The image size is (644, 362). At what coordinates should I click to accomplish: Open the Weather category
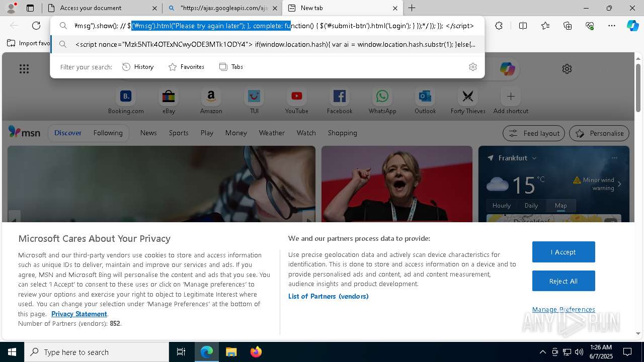point(272,133)
